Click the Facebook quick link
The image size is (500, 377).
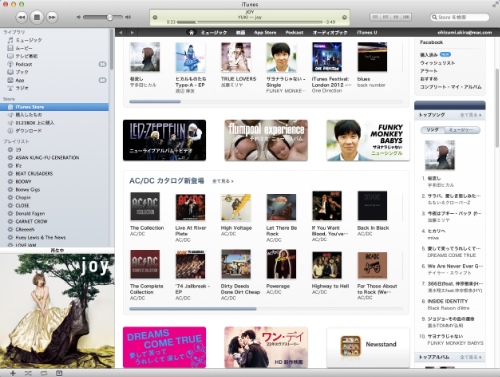pyautogui.click(x=431, y=42)
